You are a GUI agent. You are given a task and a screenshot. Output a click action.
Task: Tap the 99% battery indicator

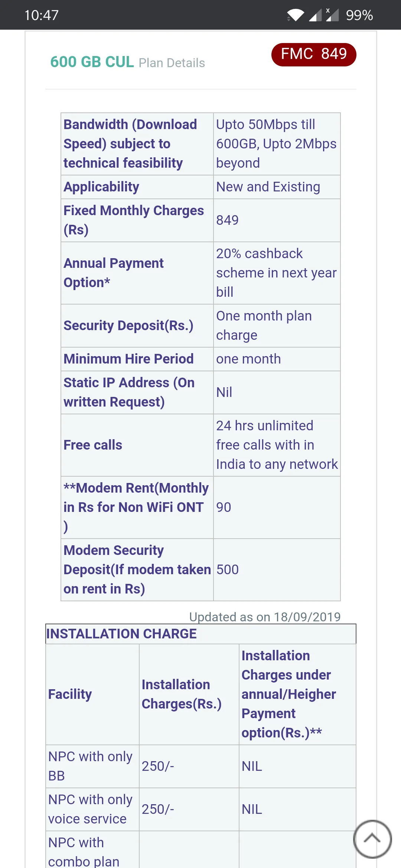359,15
